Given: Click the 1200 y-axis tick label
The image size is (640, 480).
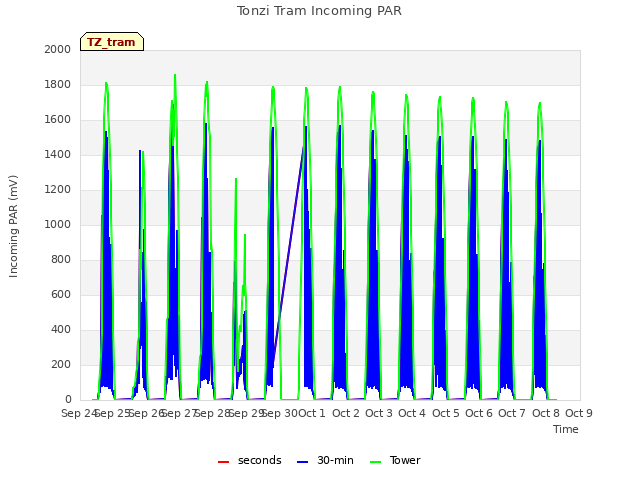Looking at the screenshot, I should tap(58, 189).
